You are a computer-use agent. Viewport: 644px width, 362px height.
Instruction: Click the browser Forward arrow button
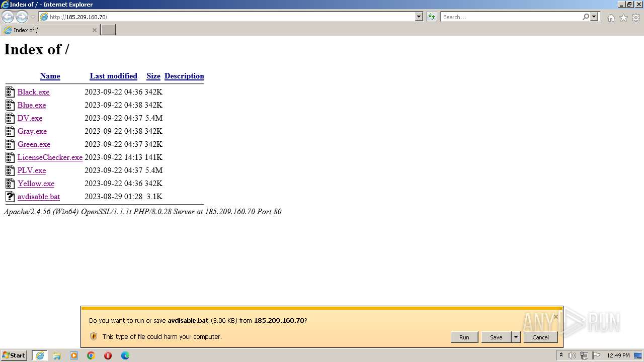coord(22,17)
